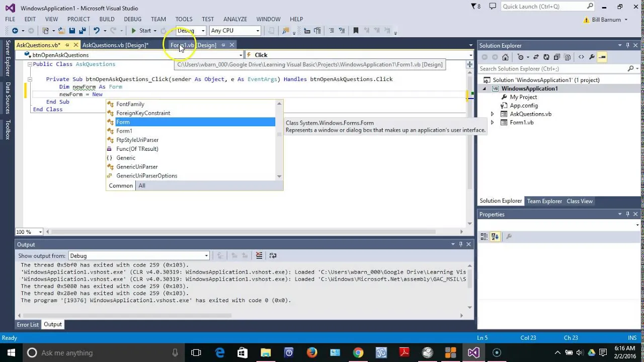Expand the AskQuestions.vb tree node

pyautogui.click(x=492, y=114)
